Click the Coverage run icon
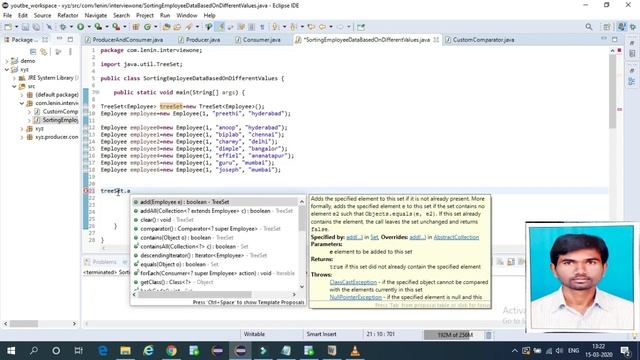640x360 pixels. pyautogui.click(x=98, y=27)
